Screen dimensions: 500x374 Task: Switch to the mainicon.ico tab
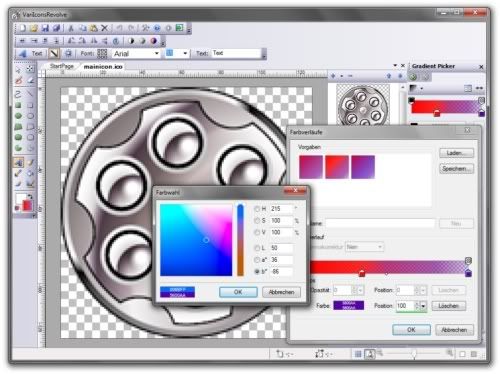(103, 67)
